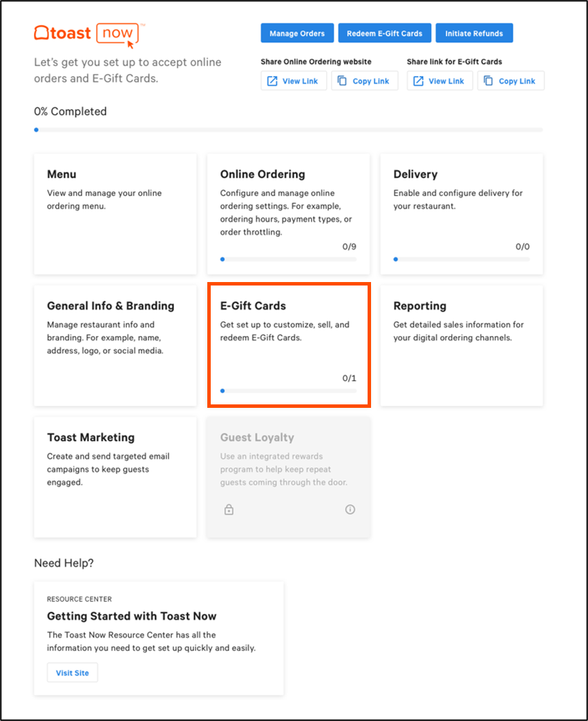Open the E-Gift Cards card

pyautogui.click(x=289, y=346)
